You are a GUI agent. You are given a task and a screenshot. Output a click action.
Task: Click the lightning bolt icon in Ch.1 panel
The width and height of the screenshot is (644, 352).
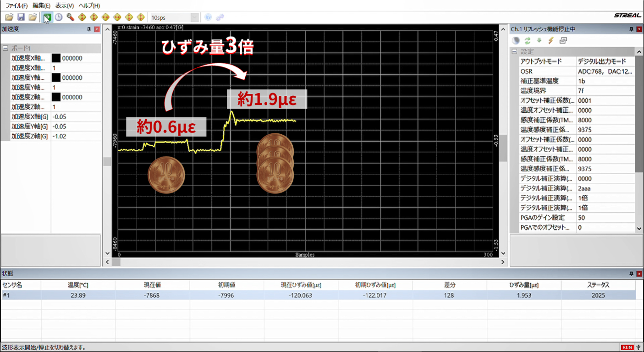click(550, 40)
